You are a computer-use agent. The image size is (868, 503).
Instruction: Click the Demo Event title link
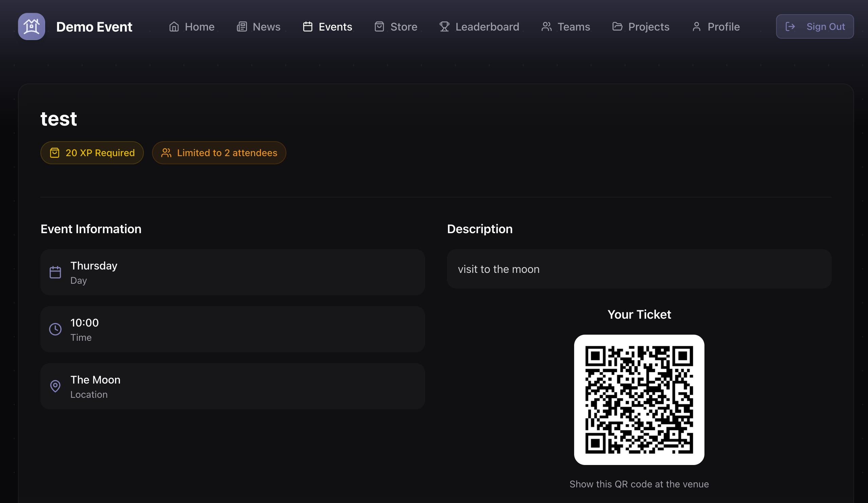point(94,26)
